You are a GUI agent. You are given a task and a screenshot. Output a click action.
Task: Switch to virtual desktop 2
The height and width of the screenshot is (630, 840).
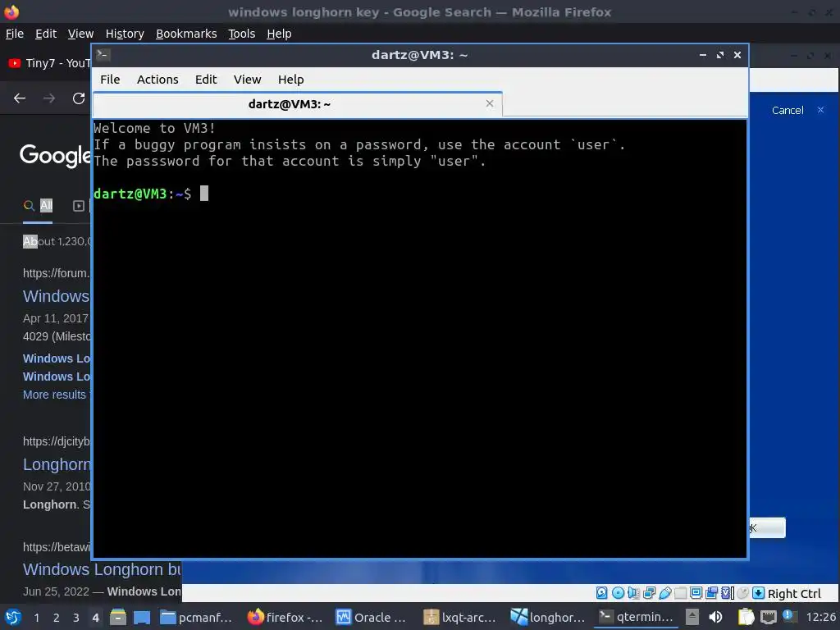tap(56, 618)
